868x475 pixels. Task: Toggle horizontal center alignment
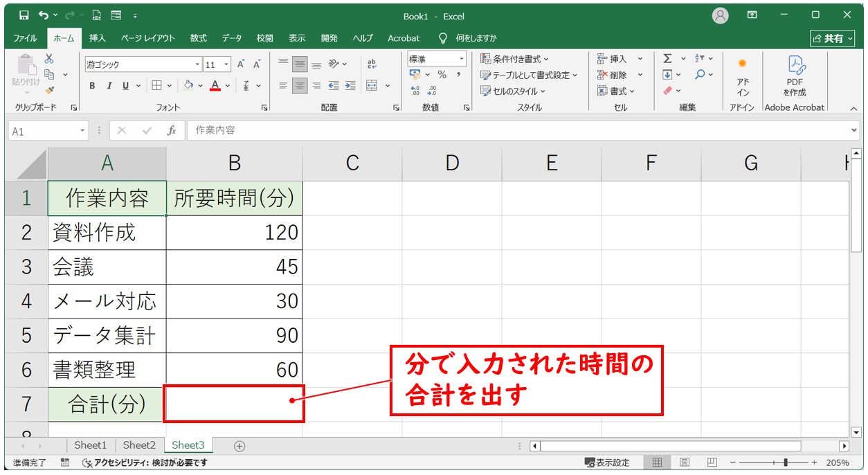[x=300, y=86]
